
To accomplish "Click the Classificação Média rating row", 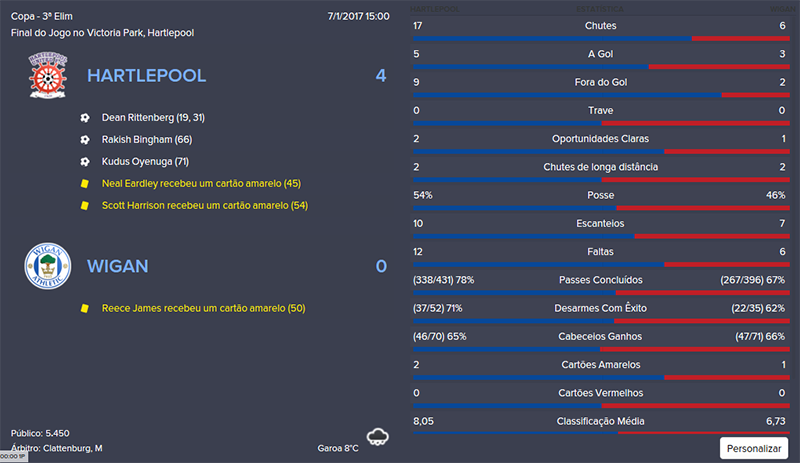I will (600, 422).
